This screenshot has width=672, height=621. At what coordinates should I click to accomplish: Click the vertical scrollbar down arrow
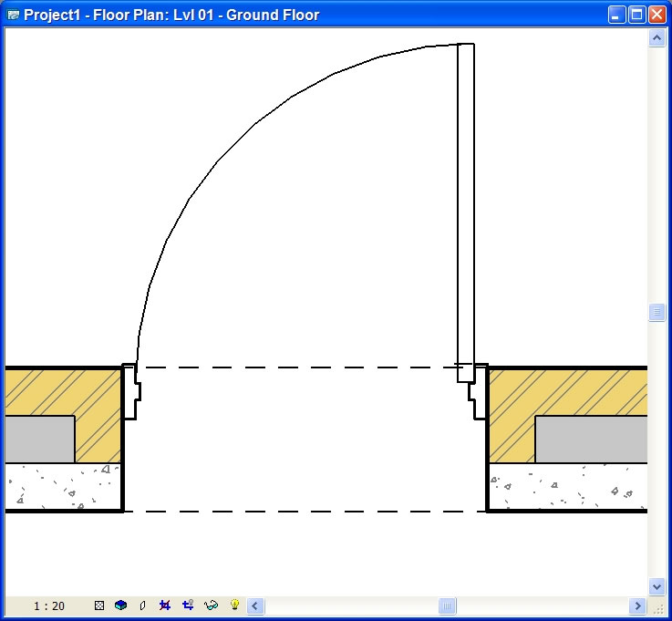tap(656, 585)
